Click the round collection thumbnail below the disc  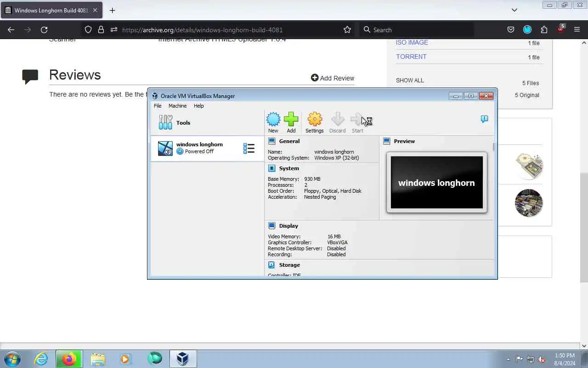tap(529, 203)
